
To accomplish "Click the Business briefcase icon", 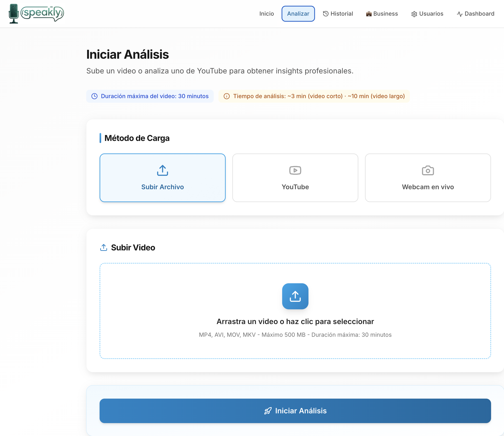I will coord(369,14).
